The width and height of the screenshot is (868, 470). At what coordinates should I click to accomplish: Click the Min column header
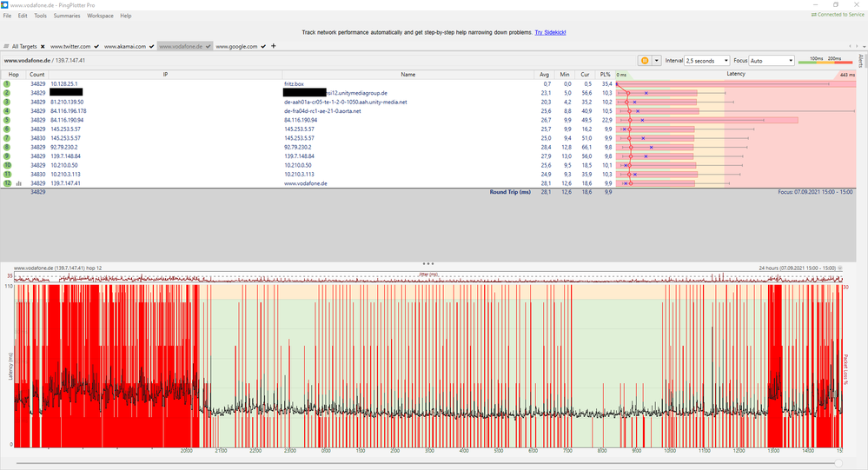(x=564, y=74)
